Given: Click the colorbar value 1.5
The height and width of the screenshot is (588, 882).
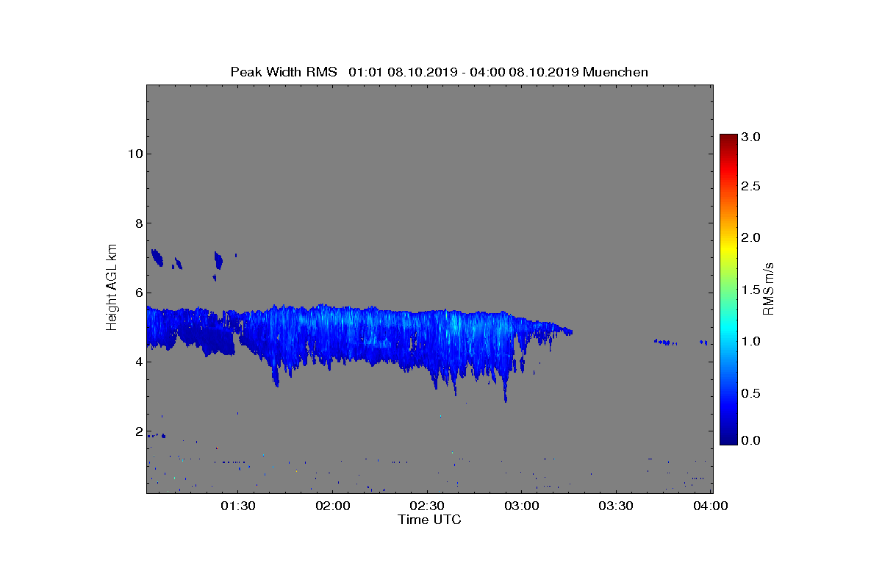Looking at the screenshot, I should coord(750,290).
